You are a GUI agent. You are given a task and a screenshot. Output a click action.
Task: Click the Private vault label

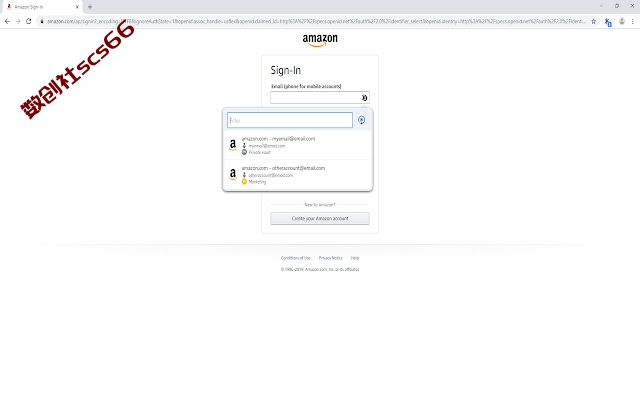260,152
